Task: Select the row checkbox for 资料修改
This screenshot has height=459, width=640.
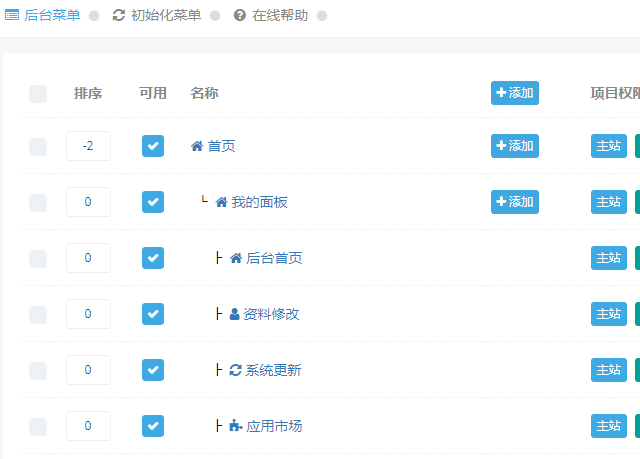Action: click(x=38, y=315)
